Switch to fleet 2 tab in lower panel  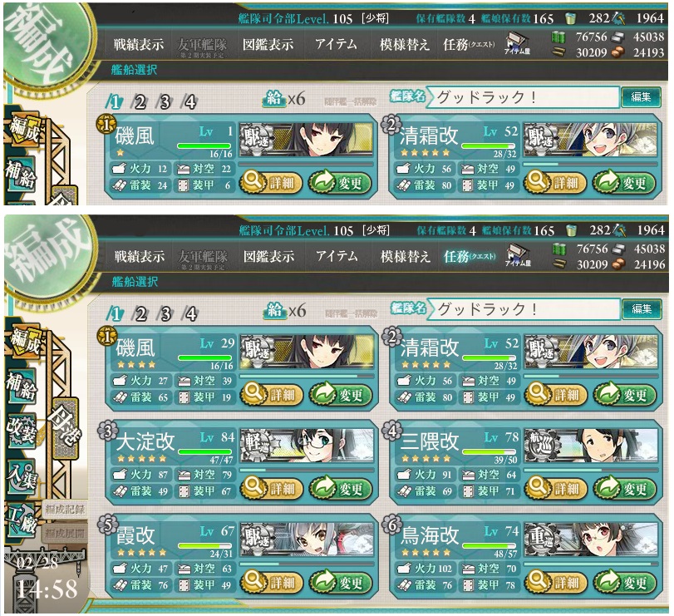point(140,314)
